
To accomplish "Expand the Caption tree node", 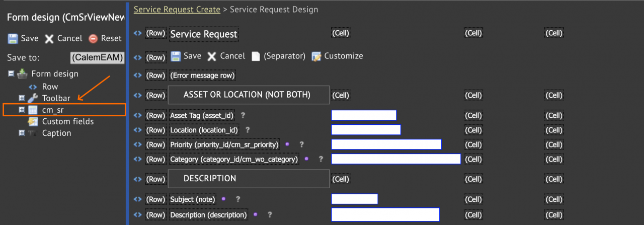I will pyautogui.click(x=22, y=133).
